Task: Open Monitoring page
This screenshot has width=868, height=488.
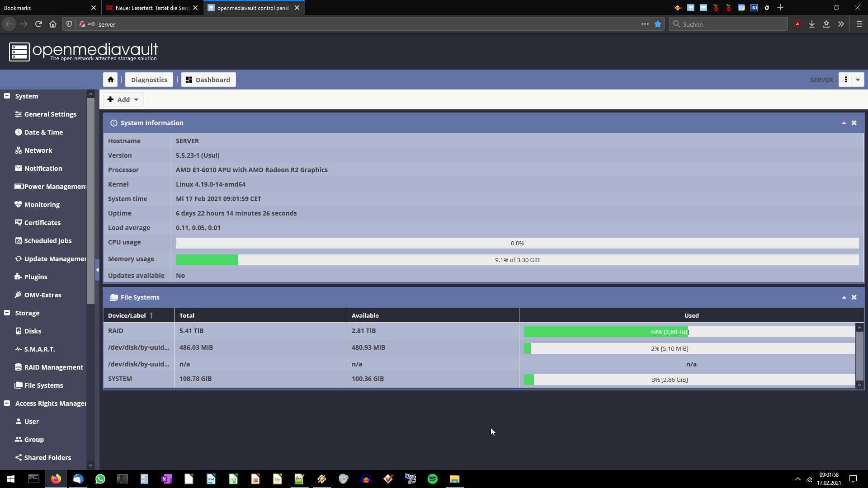Action: (37, 205)
